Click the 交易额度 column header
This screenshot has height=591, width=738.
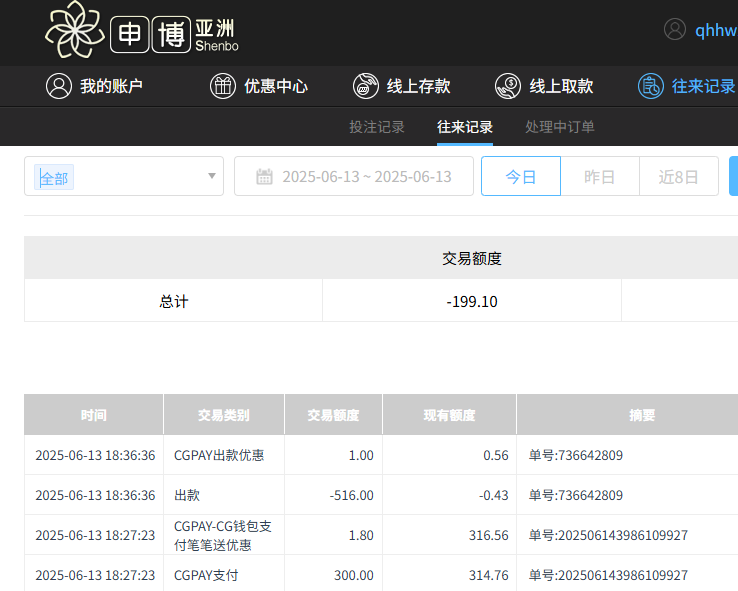(333, 415)
